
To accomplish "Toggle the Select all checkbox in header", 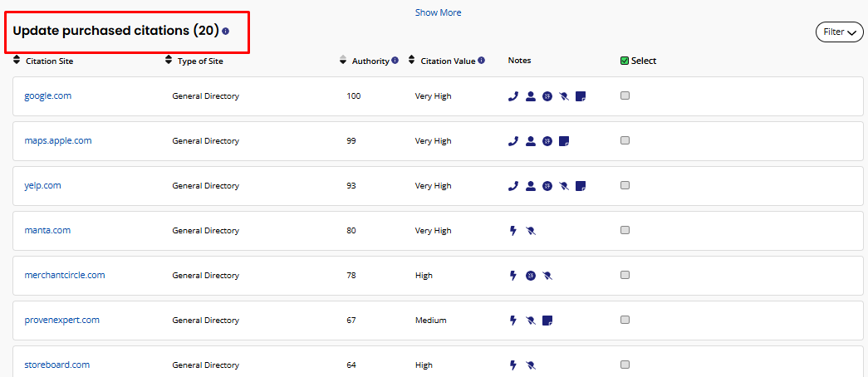I will [x=625, y=61].
